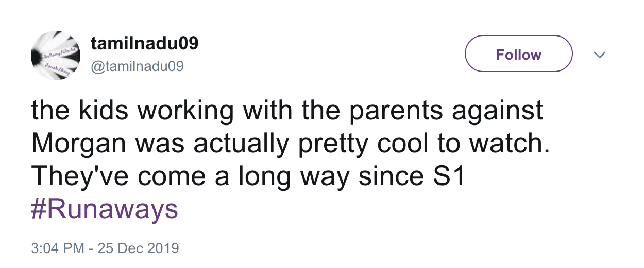Click the bold tamilnadu09 display name
The image size is (644, 268).
coord(144,44)
